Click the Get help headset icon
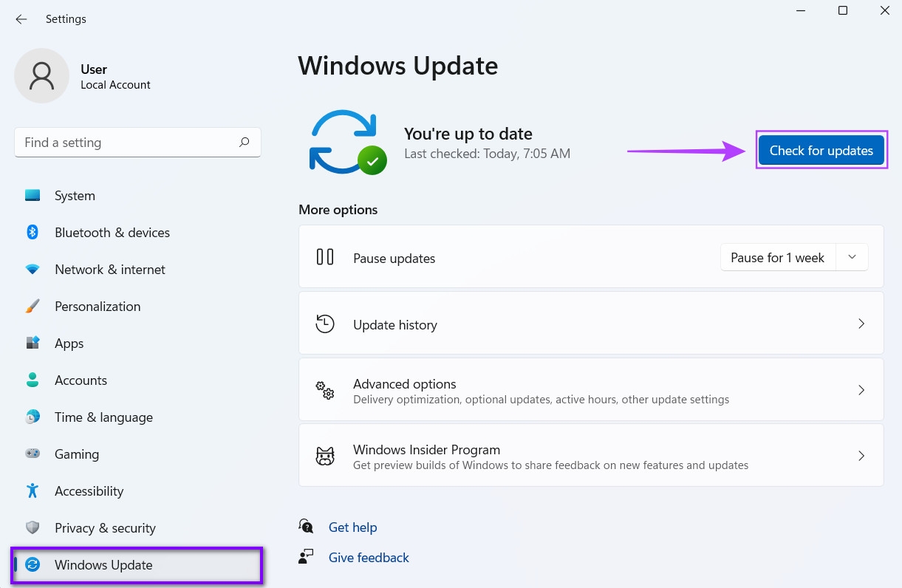902x588 pixels. (x=306, y=526)
